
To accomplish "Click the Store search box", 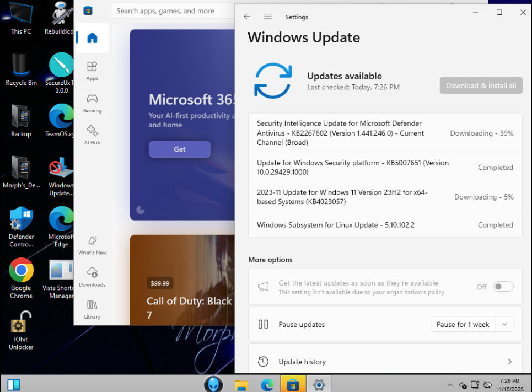I will click(x=171, y=11).
